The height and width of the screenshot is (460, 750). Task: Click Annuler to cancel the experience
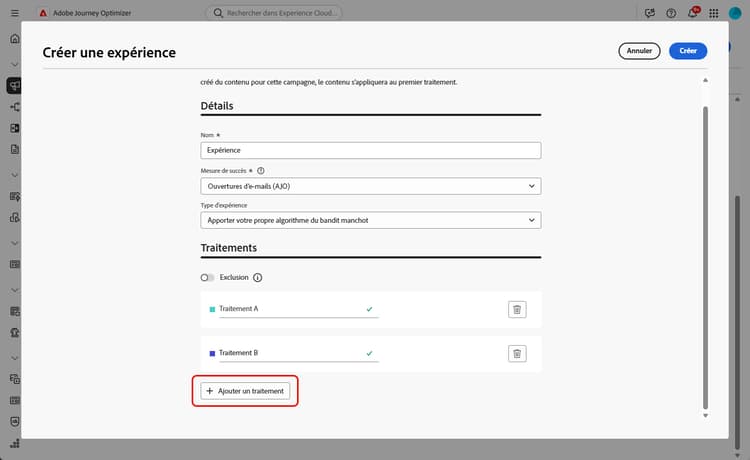[640, 51]
